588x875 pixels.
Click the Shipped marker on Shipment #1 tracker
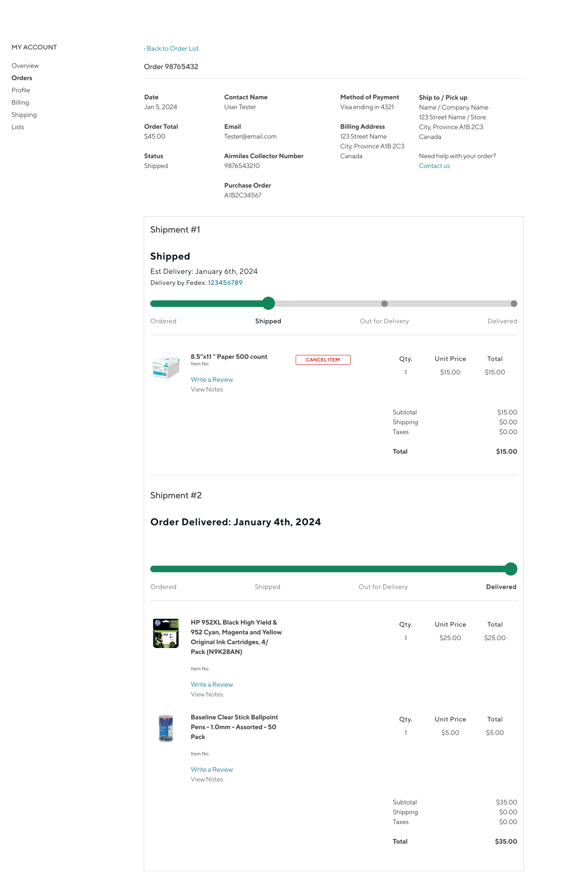pyautogui.click(x=268, y=303)
